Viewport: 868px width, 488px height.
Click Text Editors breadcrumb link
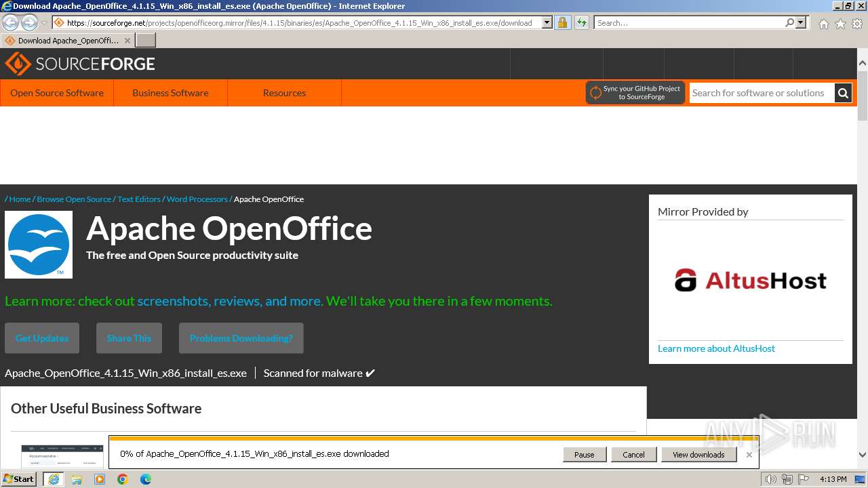[139, 199]
